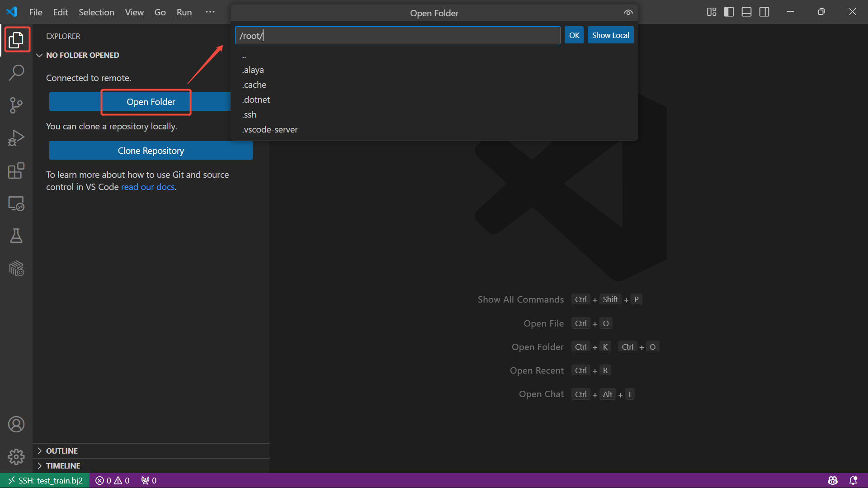
Task: Open the Accounts menu in the activity bar
Action: coord(16,424)
